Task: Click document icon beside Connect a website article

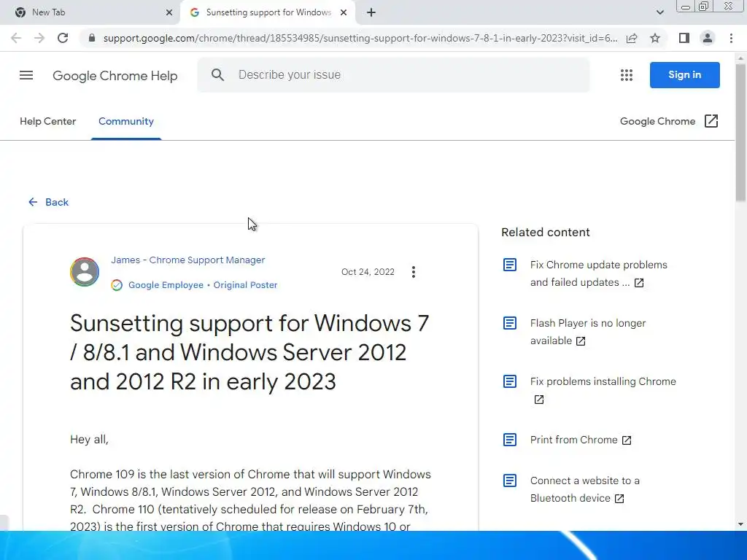Action: tap(510, 481)
